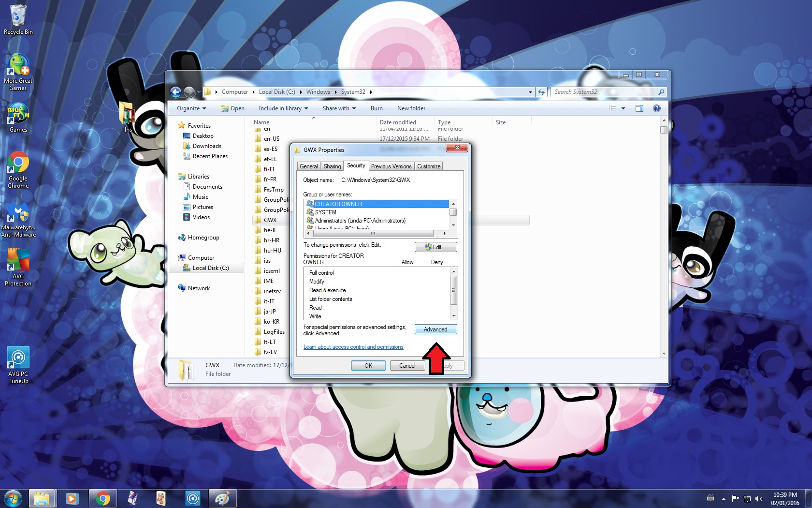Click the volume speaker tray icon

[x=758, y=498]
